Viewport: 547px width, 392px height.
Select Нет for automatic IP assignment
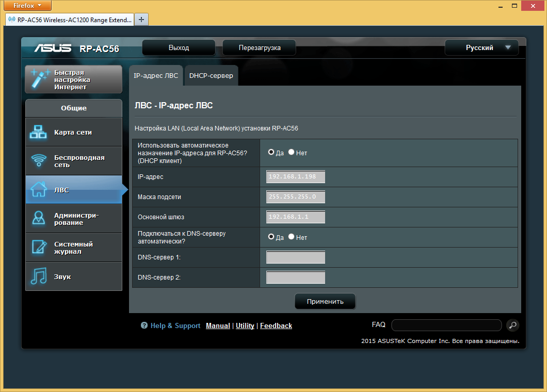click(x=291, y=152)
